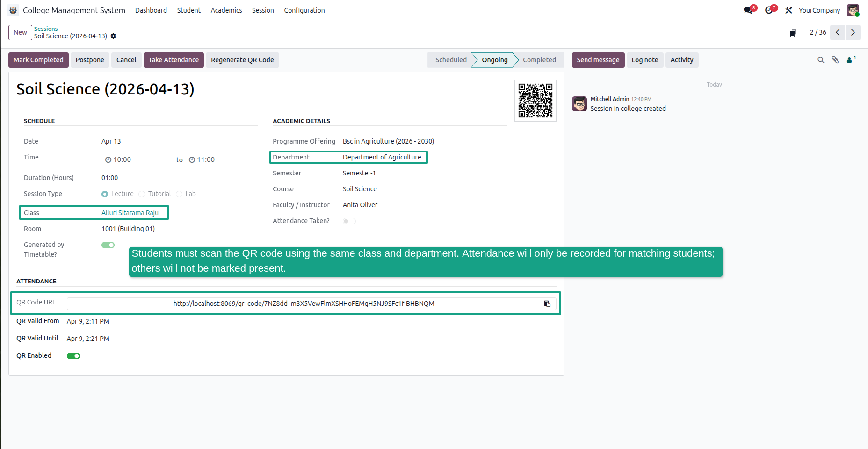Open the Academics menu

pos(226,10)
